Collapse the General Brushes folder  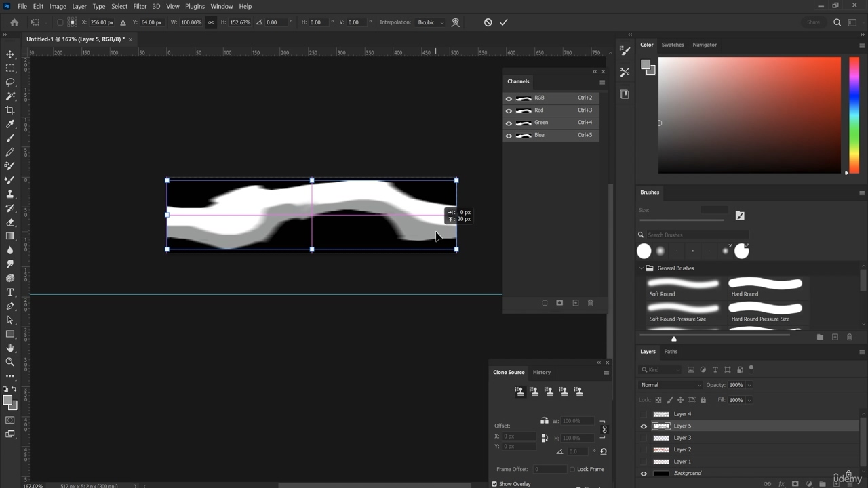point(642,268)
